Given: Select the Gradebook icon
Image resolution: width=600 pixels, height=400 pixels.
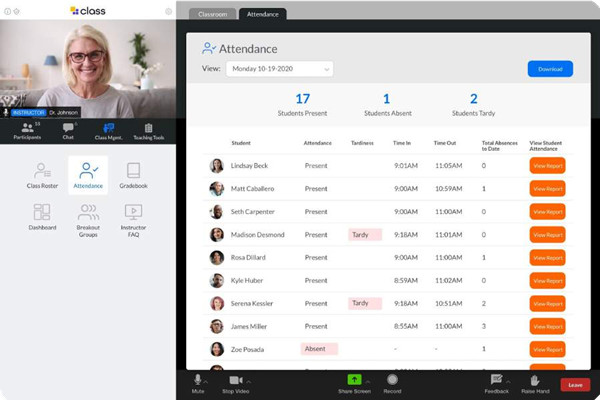Looking at the screenshot, I should (x=133, y=175).
